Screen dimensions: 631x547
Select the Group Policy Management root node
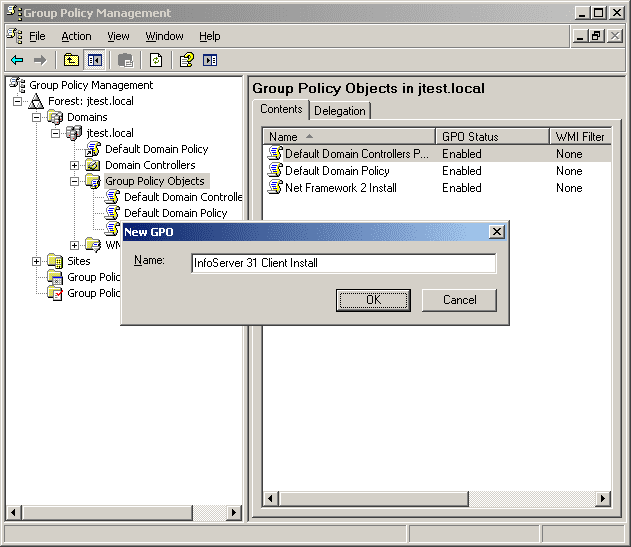click(x=91, y=85)
